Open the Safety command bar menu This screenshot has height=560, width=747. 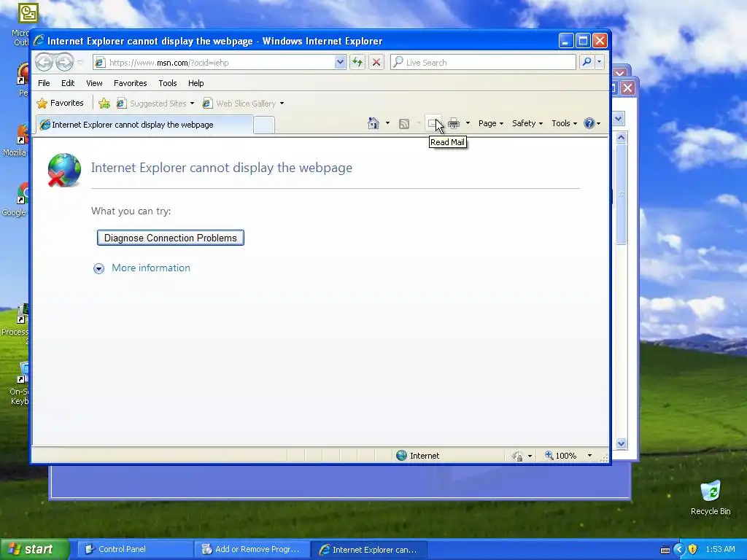click(x=527, y=123)
